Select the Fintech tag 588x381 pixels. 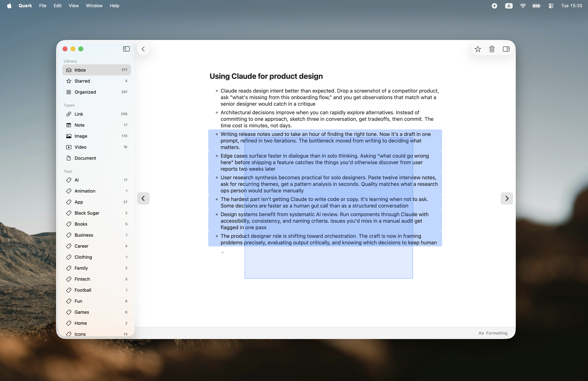click(97, 279)
